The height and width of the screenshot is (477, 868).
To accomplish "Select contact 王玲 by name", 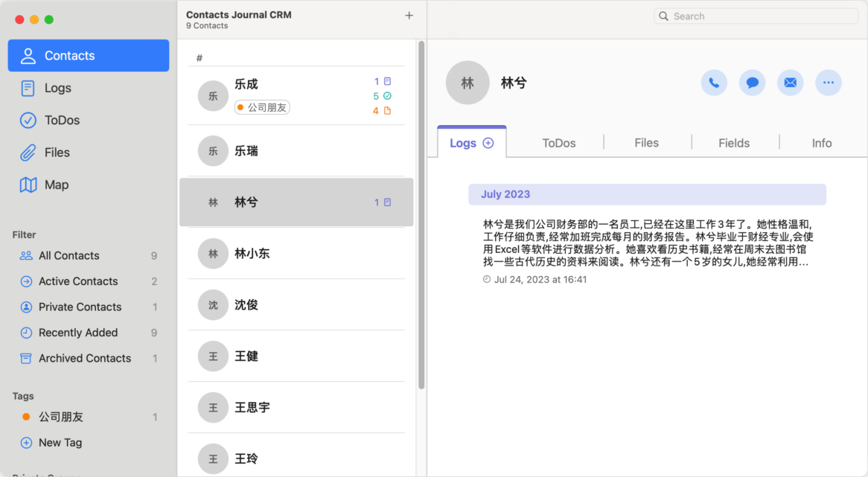I will [246, 458].
